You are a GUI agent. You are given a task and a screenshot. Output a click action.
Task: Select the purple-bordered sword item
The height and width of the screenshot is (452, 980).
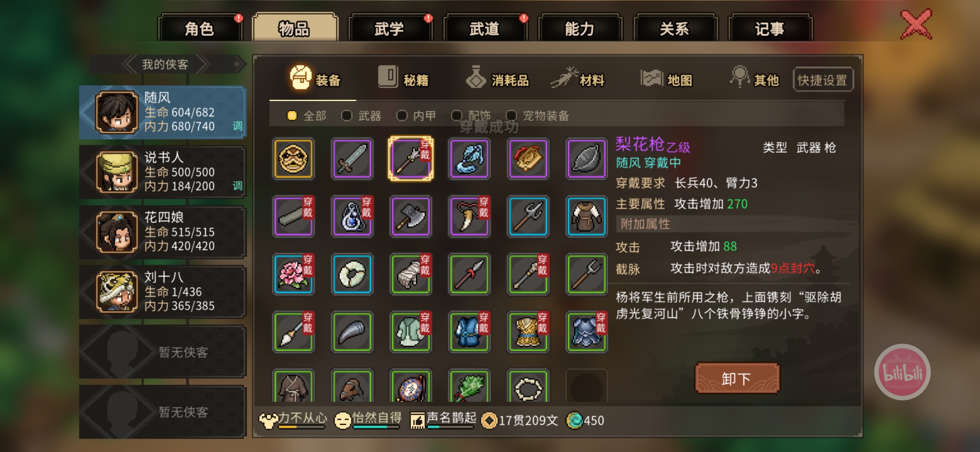[x=352, y=159]
